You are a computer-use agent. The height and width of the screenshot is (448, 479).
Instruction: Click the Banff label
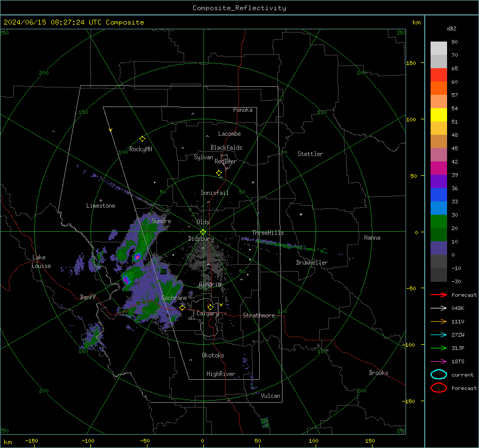pyautogui.click(x=88, y=297)
